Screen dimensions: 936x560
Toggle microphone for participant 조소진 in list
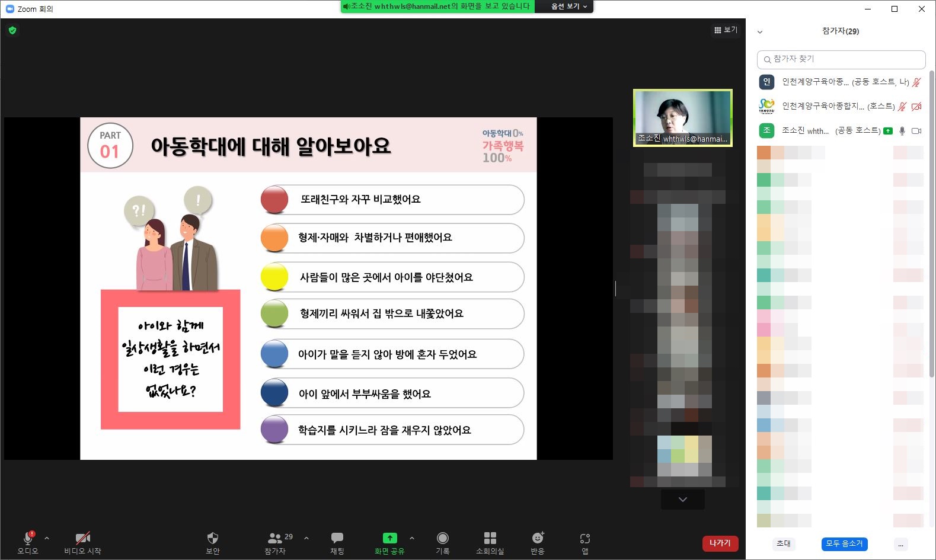[902, 131]
